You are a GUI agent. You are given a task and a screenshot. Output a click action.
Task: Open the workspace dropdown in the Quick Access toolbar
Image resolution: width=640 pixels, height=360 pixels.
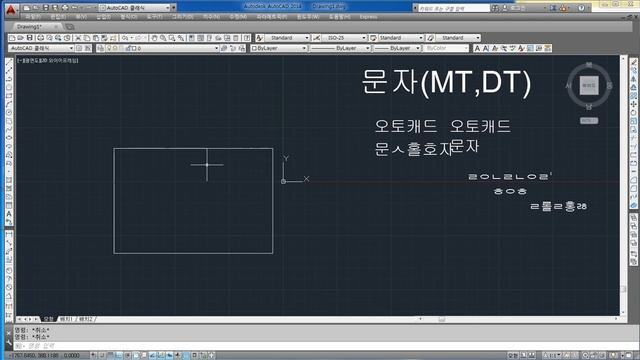tap(135, 8)
